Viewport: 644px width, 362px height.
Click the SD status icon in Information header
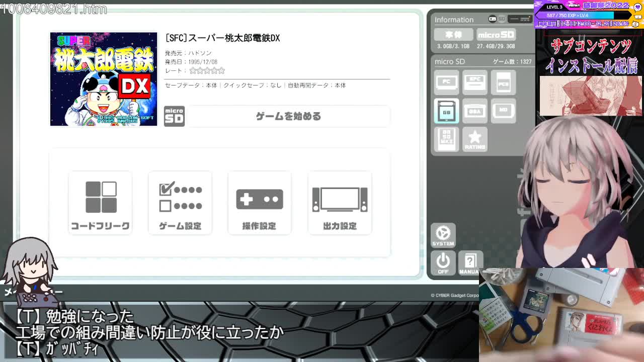pos(501,19)
